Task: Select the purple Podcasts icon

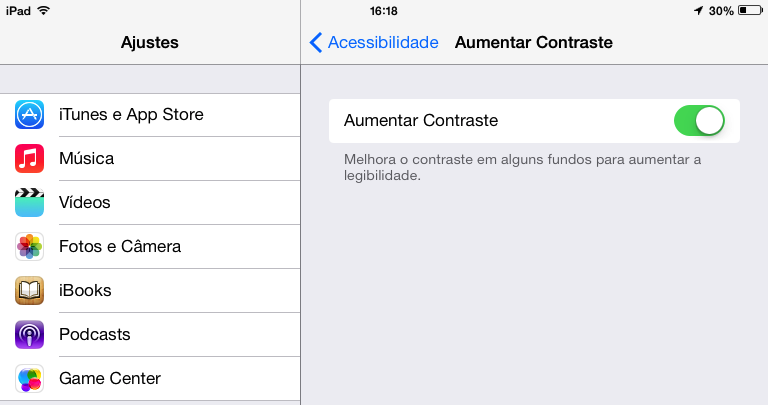Action: pyautogui.click(x=29, y=334)
